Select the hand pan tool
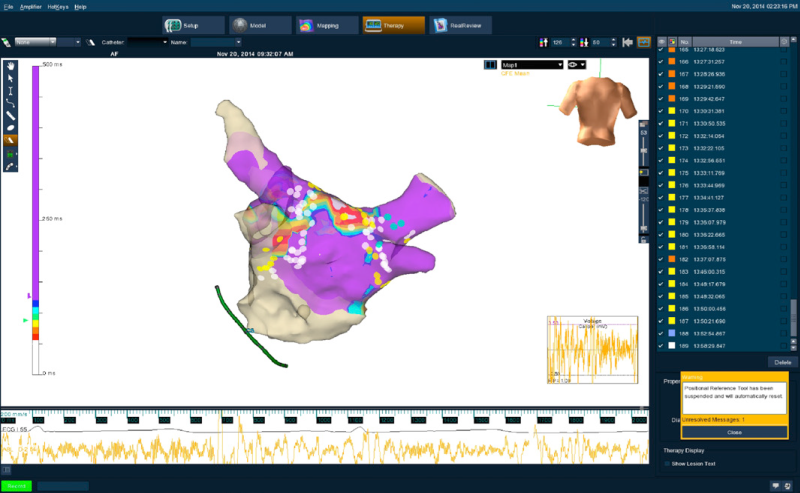 click(x=11, y=65)
